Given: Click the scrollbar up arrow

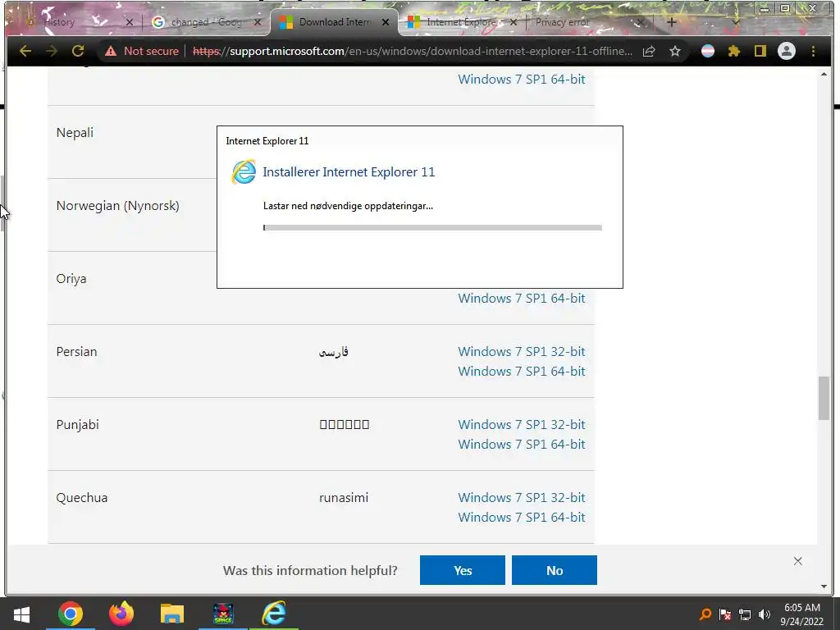Looking at the screenshot, I should click(x=824, y=75).
